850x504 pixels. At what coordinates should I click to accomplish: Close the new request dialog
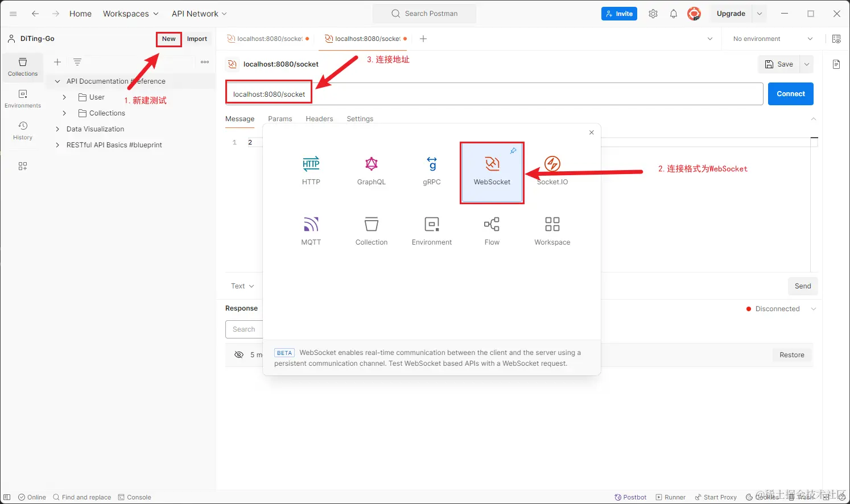pyautogui.click(x=592, y=133)
